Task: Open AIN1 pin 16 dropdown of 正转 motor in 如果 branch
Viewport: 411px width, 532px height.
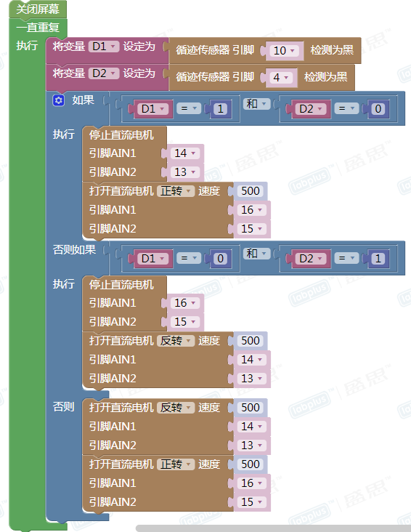Action: (x=252, y=210)
